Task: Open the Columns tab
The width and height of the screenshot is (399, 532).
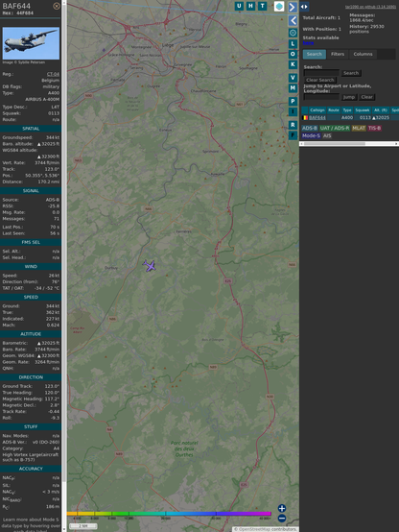Action: [x=363, y=55]
